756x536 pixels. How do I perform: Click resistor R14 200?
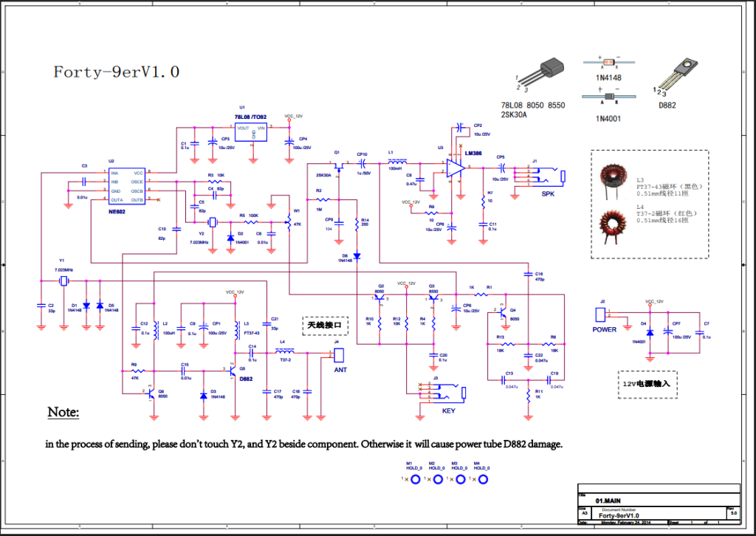pos(357,225)
